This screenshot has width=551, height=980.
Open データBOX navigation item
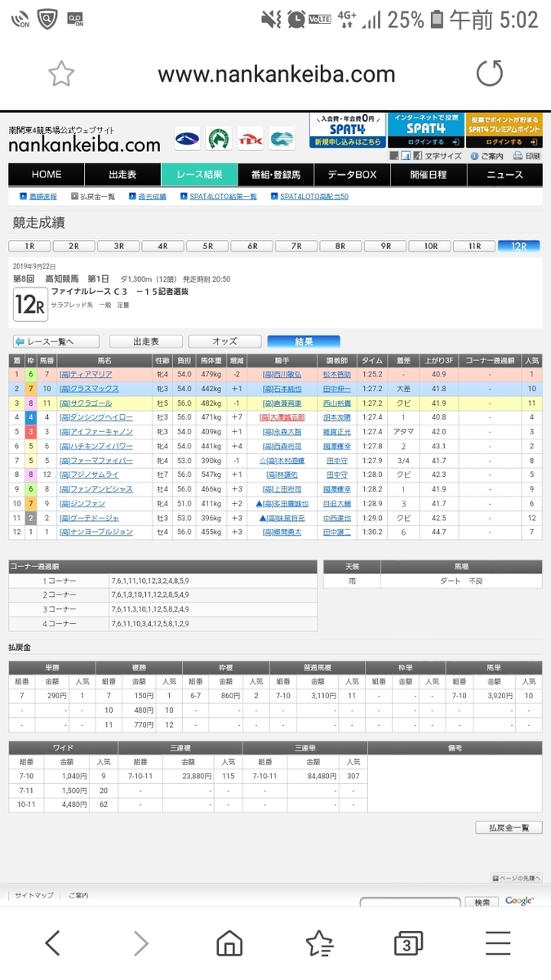tap(352, 175)
